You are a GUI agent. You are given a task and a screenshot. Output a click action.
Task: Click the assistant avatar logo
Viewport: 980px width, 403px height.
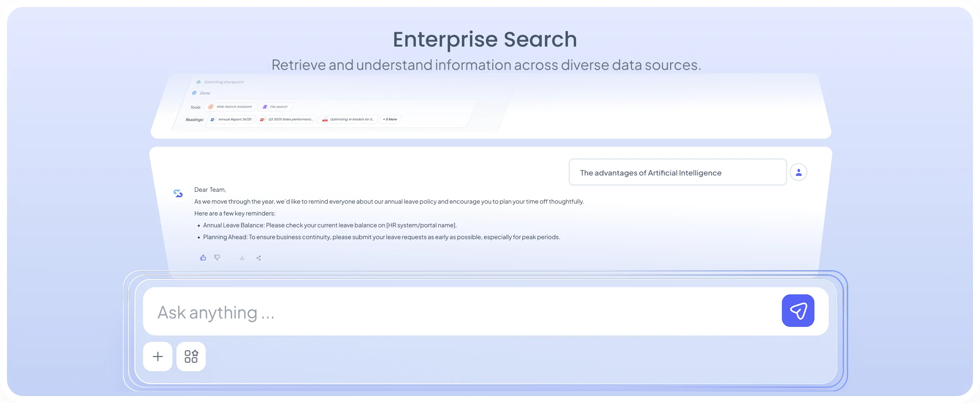[178, 193]
